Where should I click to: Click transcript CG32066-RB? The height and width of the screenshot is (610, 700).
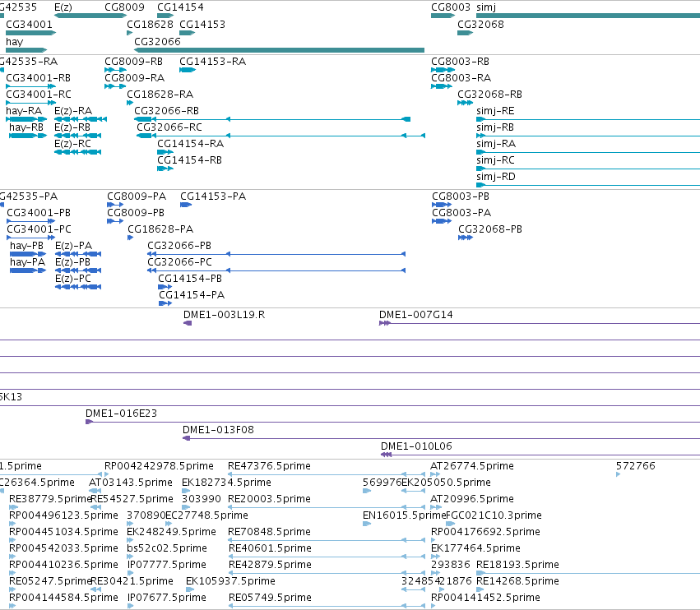[166, 111]
